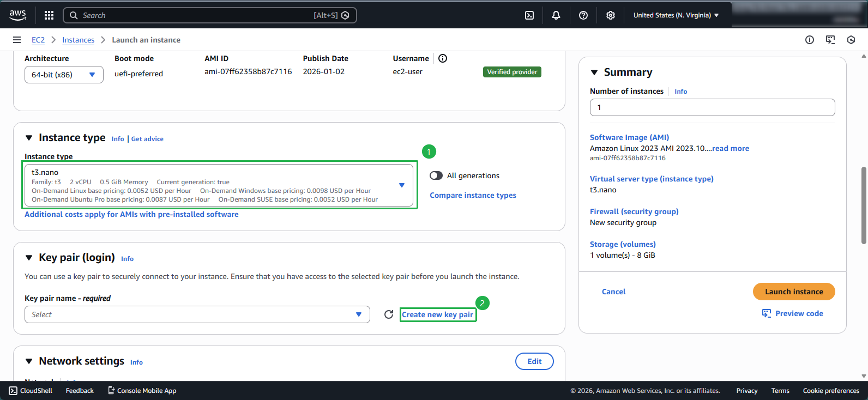Click the Launch instance button
Screen dimensions: 868x400
[793, 292]
